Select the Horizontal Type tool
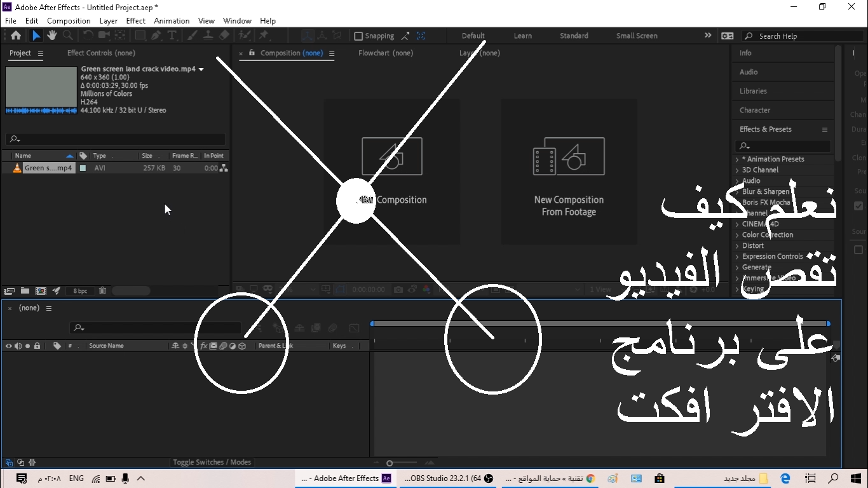The height and width of the screenshot is (488, 868). 172,36
